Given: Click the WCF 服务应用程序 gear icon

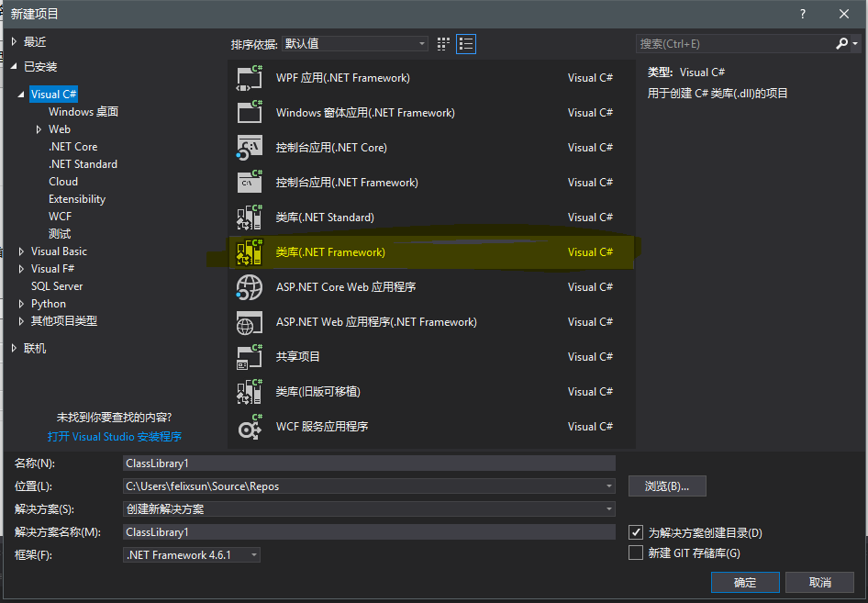Looking at the screenshot, I should (249, 427).
